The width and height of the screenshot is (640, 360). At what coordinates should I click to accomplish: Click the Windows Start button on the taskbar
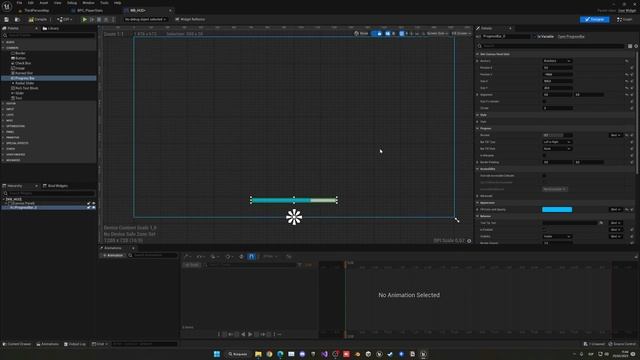coord(217,354)
